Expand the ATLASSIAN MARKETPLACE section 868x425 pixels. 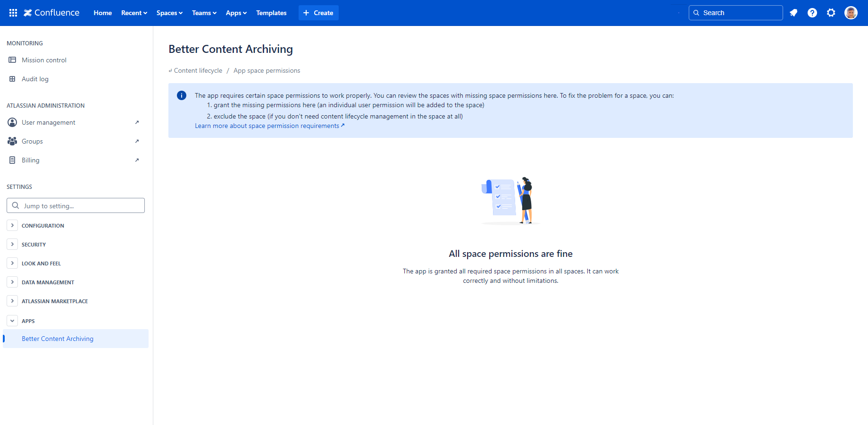coord(12,301)
